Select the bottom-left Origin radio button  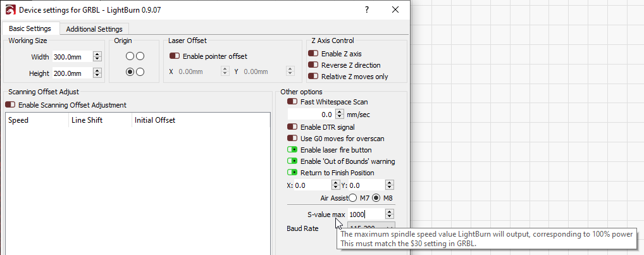(x=130, y=72)
